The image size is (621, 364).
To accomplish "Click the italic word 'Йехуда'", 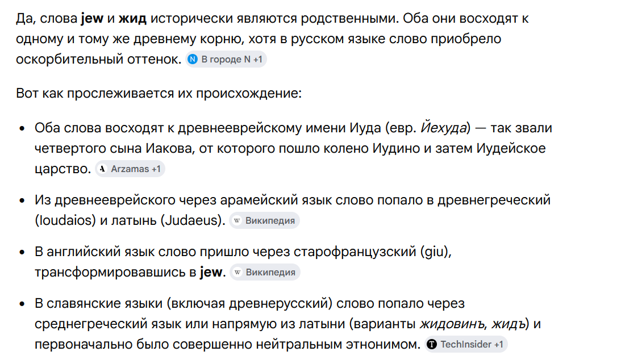I will pos(443,128).
